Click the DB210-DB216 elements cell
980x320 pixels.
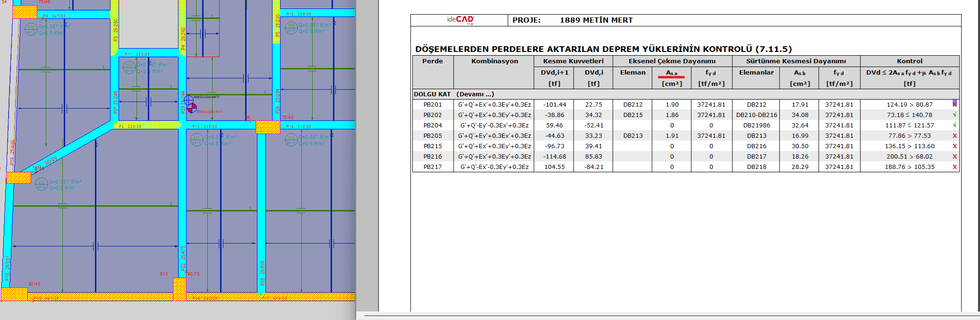click(x=756, y=115)
